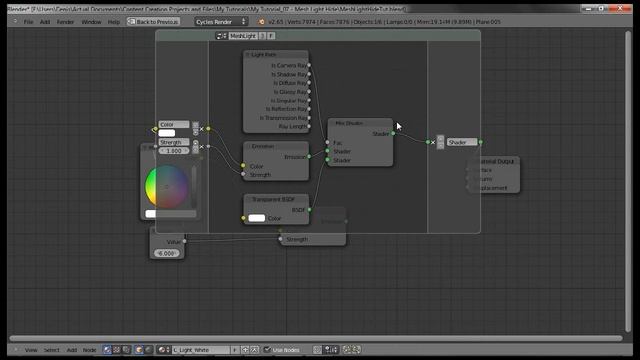Open the Select menu in node header
This screenshot has width=640, height=360.
tap(51, 350)
